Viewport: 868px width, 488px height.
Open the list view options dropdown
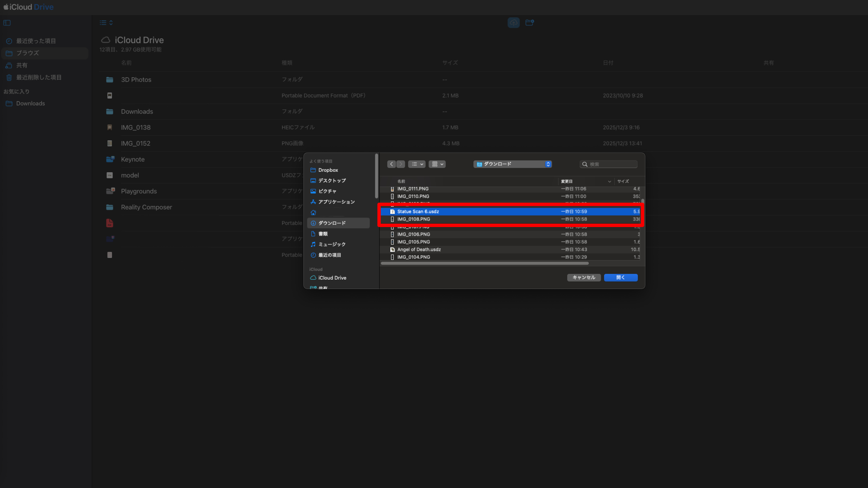tap(416, 164)
